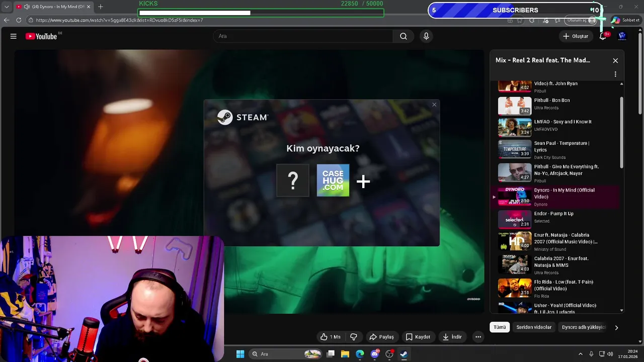644x362 pixels.
Task: Click the Paylaş share button
Action: coord(381,337)
